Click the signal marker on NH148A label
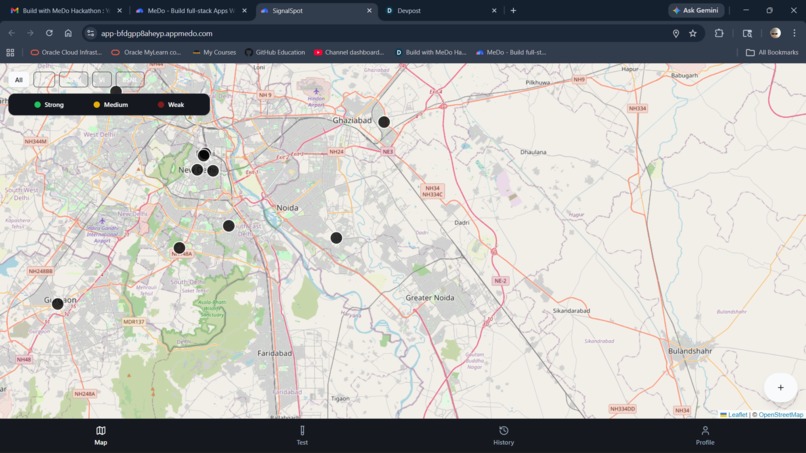 coord(179,248)
